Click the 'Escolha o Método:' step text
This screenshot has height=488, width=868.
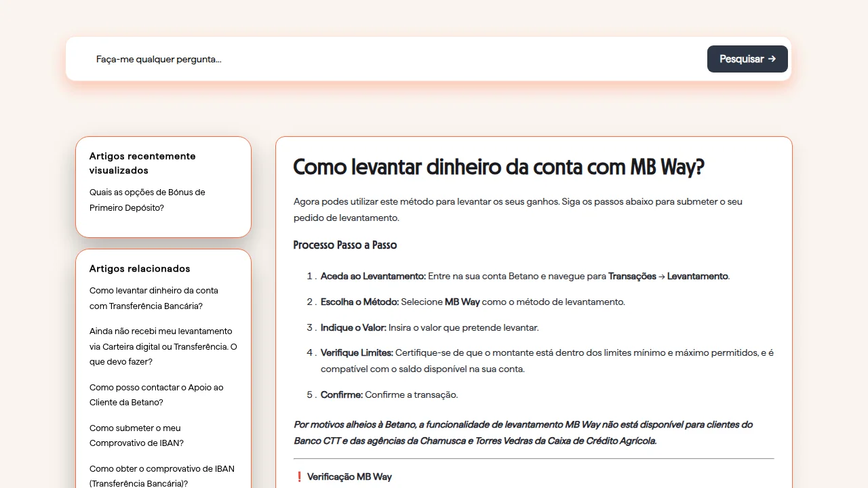359,302
